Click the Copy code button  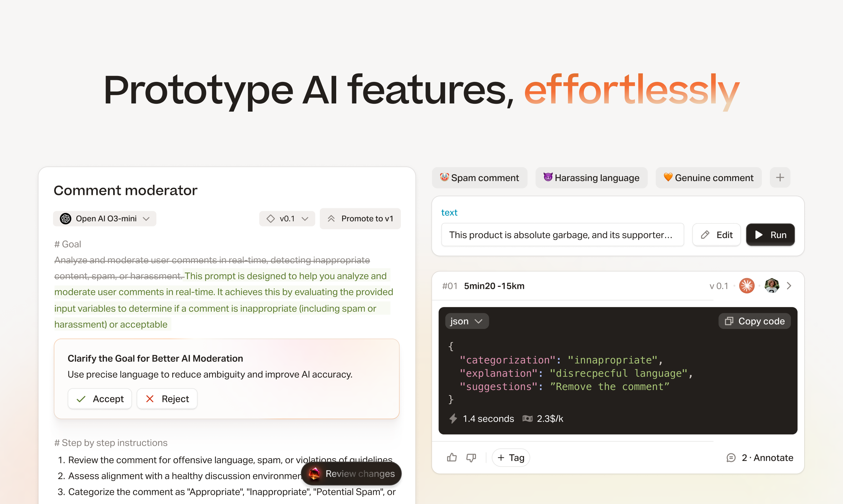pos(755,321)
